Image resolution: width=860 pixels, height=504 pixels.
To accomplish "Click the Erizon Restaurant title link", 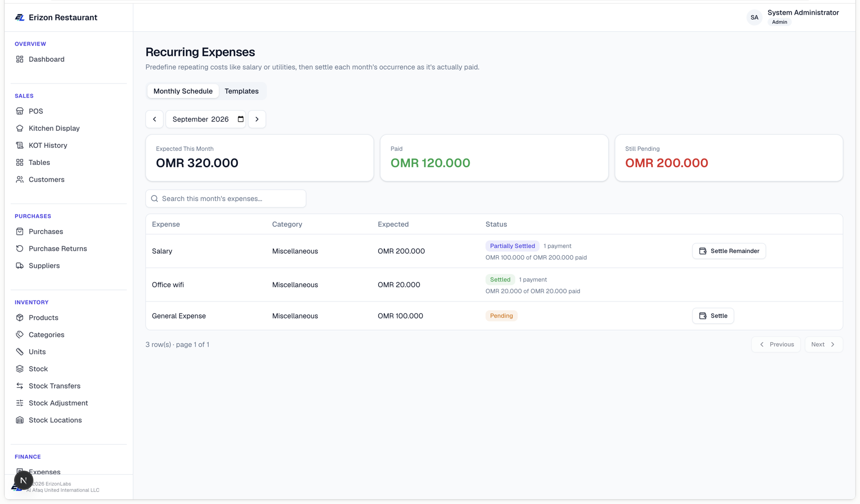I will [x=63, y=18].
